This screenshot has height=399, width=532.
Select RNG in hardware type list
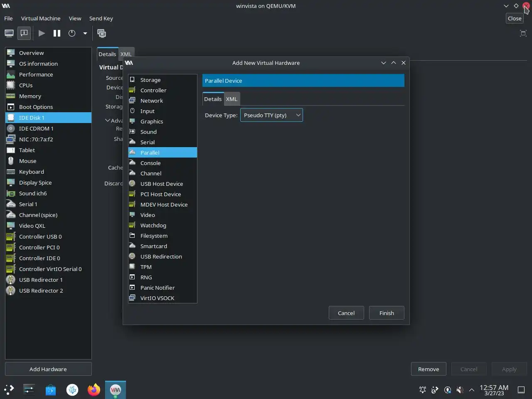coord(163,277)
